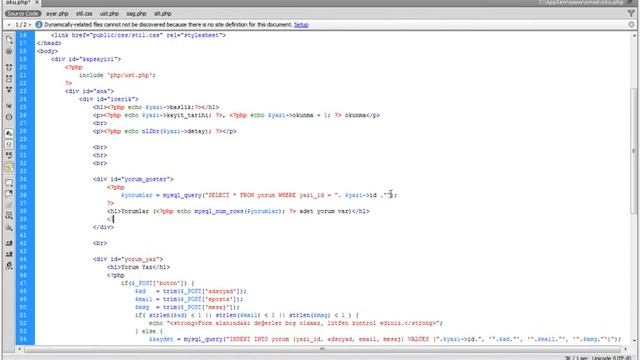Open related file ust.php
This screenshot has width=640, height=360.
click(109, 13)
